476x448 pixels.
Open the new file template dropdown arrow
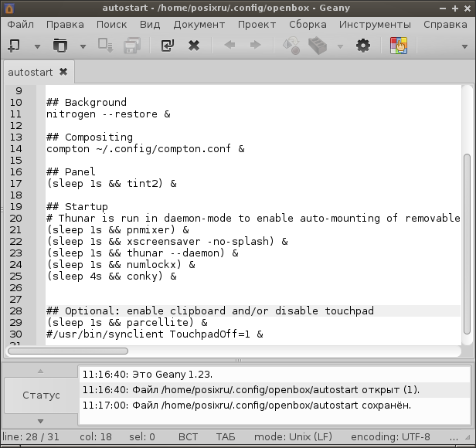pos(37,46)
